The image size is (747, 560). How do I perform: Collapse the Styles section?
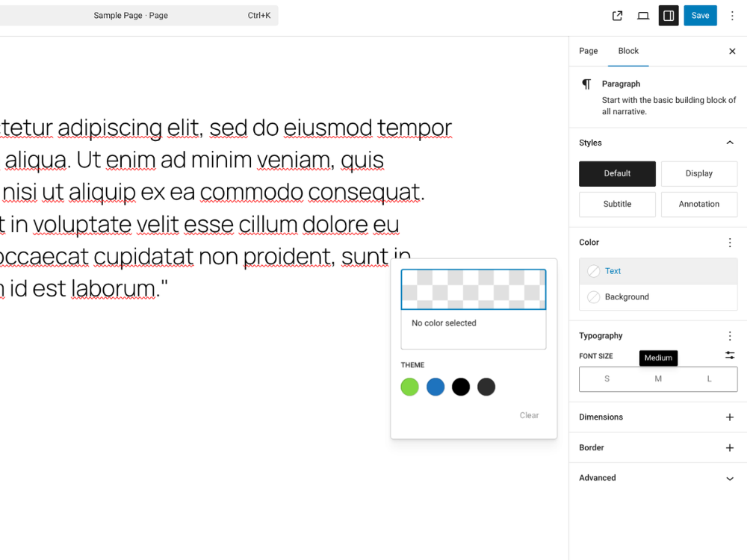[730, 142]
